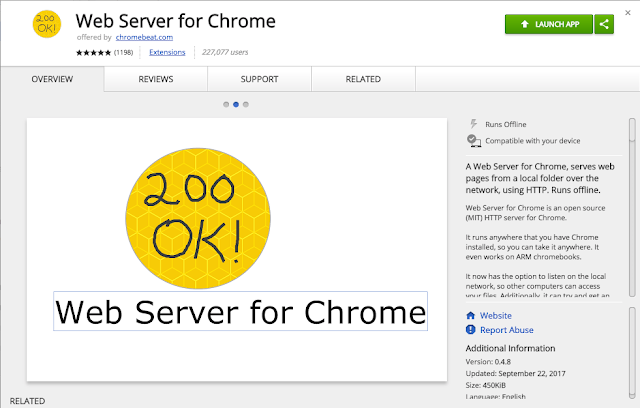The image size is (640, 408).
Task: Click the Runs Offline lightning icon
Action: 473,124
